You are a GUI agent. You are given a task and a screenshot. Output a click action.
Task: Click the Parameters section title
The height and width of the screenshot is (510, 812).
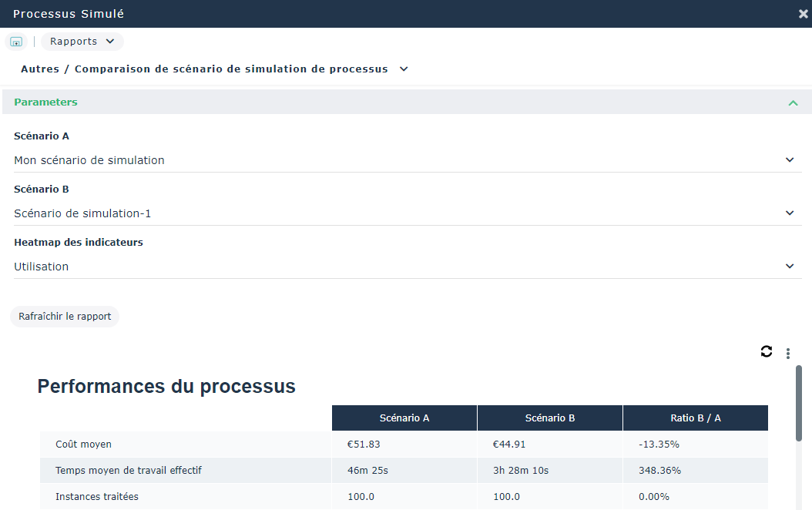coord(45,102)
